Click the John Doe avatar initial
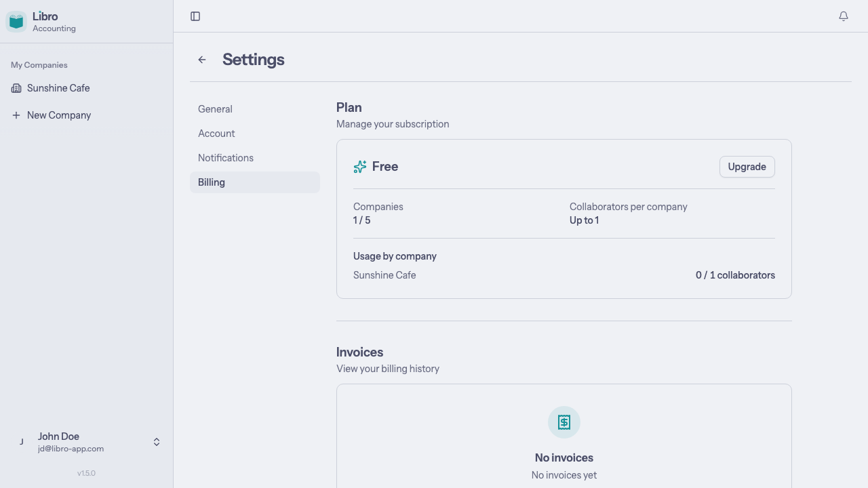868x488 pixels. pyautogui.click(x=22, y=442)
